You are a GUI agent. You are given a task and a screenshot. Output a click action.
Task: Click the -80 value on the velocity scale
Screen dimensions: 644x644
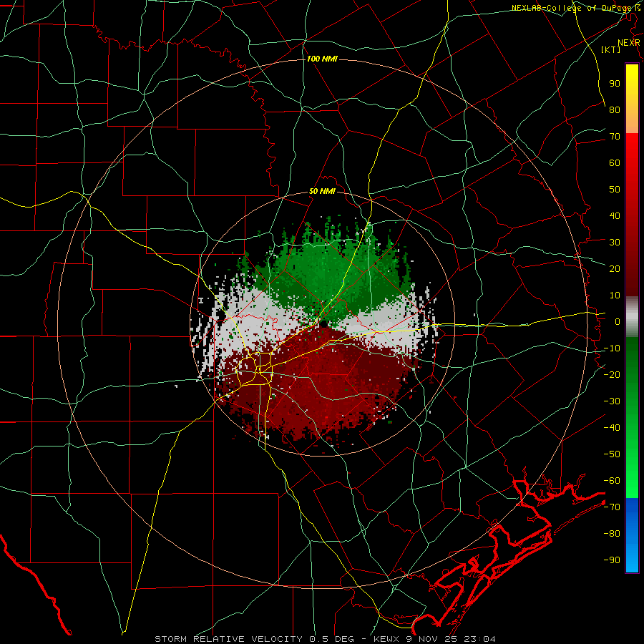[612, 534]
